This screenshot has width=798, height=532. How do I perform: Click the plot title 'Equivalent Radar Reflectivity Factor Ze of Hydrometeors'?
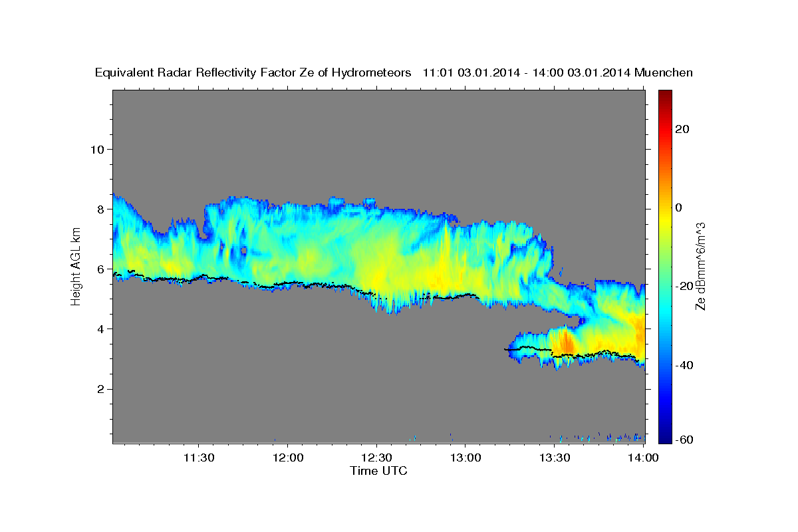pyautogui.click(x=253, y=72)
